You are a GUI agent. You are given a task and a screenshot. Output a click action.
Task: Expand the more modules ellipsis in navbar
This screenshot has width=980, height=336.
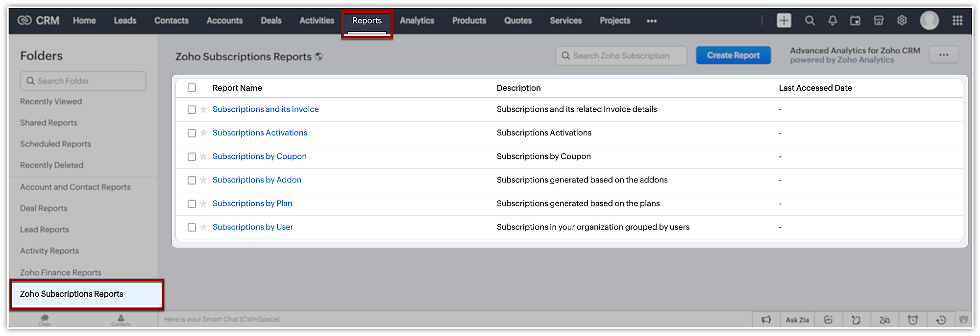651,21
